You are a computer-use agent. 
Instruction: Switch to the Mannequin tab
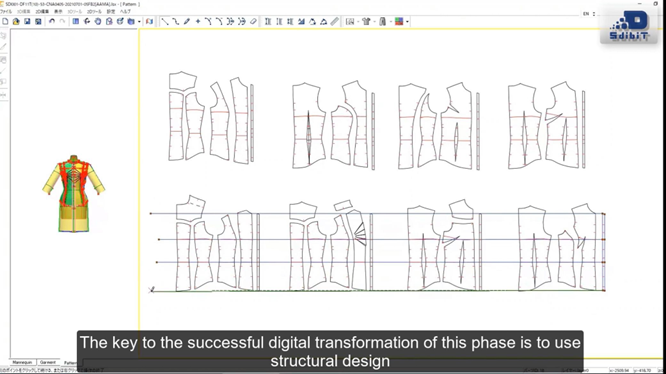click(x=22, y=362)
